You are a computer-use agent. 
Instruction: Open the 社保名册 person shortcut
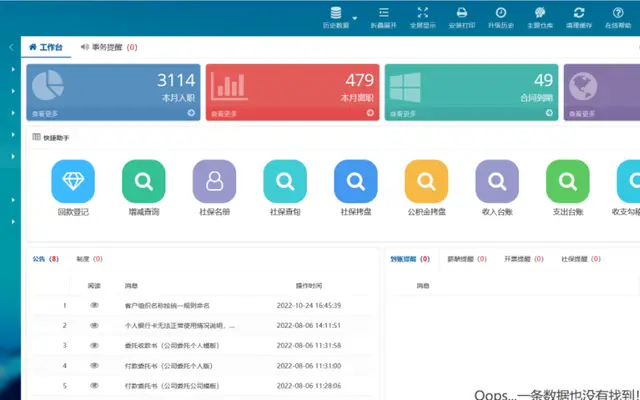[214, 181]
